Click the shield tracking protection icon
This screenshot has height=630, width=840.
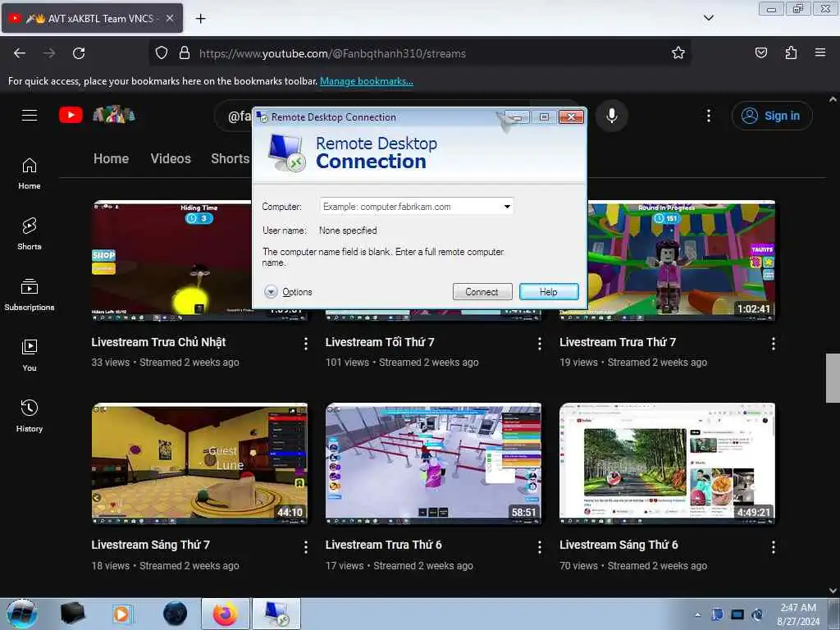pyautogui.click(x=162, y=53)
